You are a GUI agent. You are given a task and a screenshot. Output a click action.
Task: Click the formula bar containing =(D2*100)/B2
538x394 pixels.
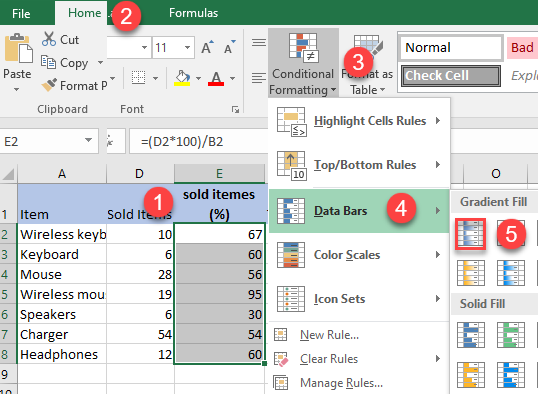coord(198,141)
